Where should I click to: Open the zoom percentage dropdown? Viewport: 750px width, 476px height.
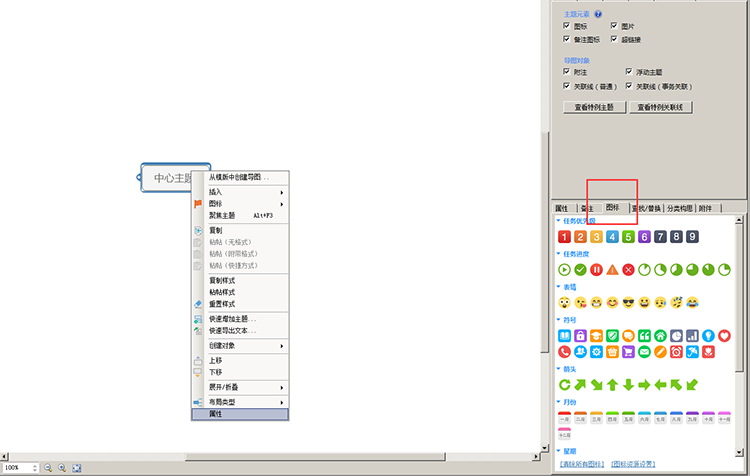pos(35,468)
